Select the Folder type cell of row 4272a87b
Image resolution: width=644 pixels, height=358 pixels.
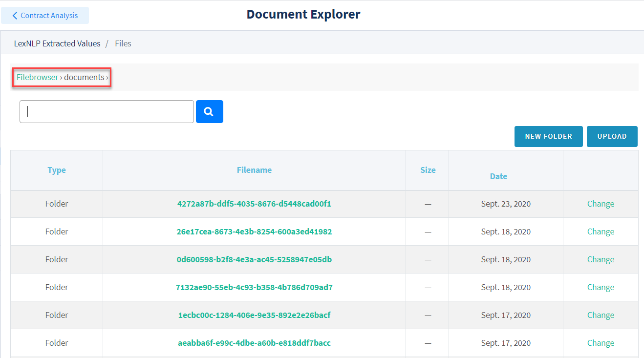click(57, 204)
